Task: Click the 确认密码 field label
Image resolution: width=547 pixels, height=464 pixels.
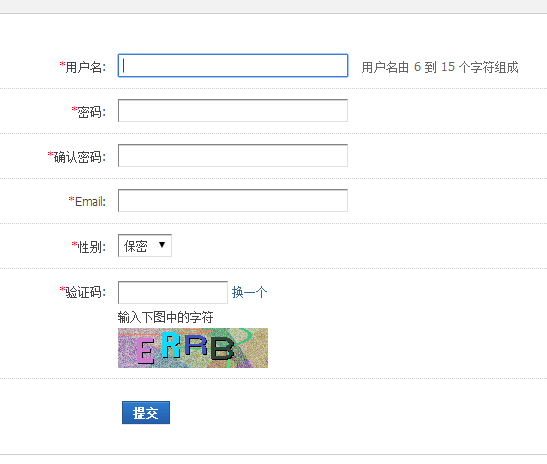Action: (80, 157)
